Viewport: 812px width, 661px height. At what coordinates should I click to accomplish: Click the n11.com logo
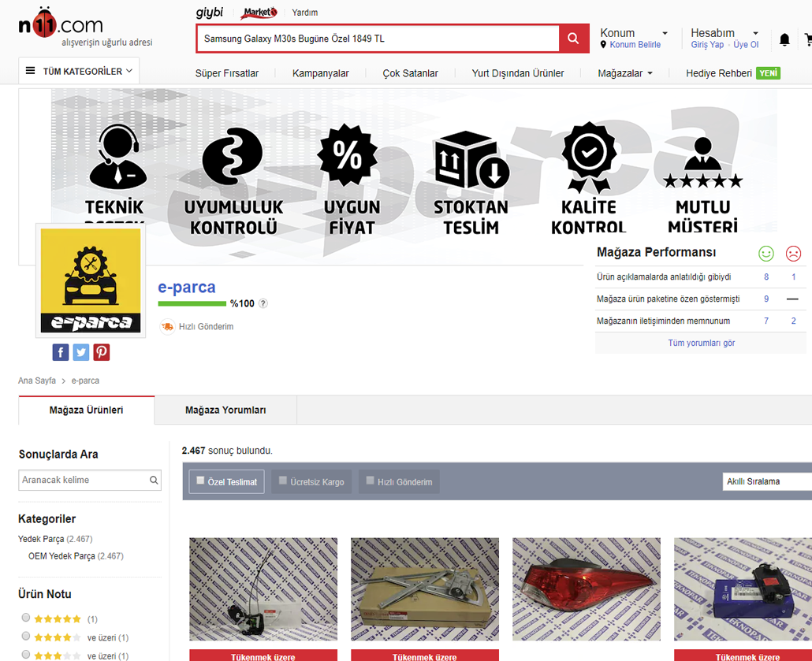(x=61, y=26)
